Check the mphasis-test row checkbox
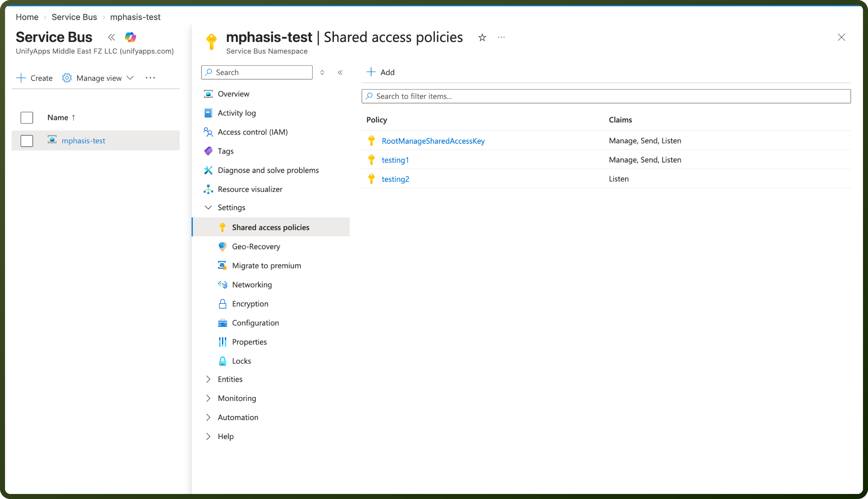This screenshot has width=868, height=499. [x=27, y=141]
